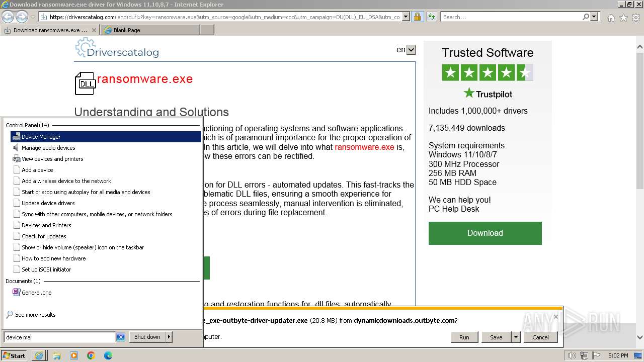Click the page scrollbar down arrow
The width and height of the screenshot is (644, 362).
click(640, 337)
